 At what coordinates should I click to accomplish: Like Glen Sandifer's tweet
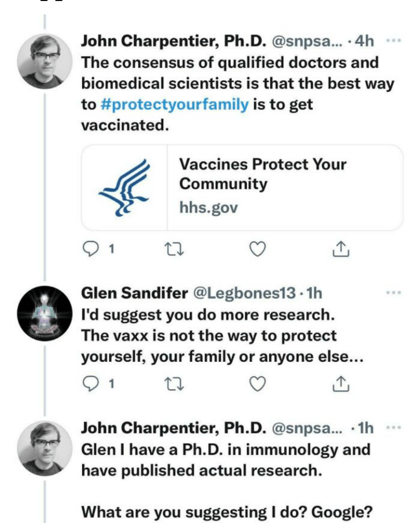click(x=259, y=384)
